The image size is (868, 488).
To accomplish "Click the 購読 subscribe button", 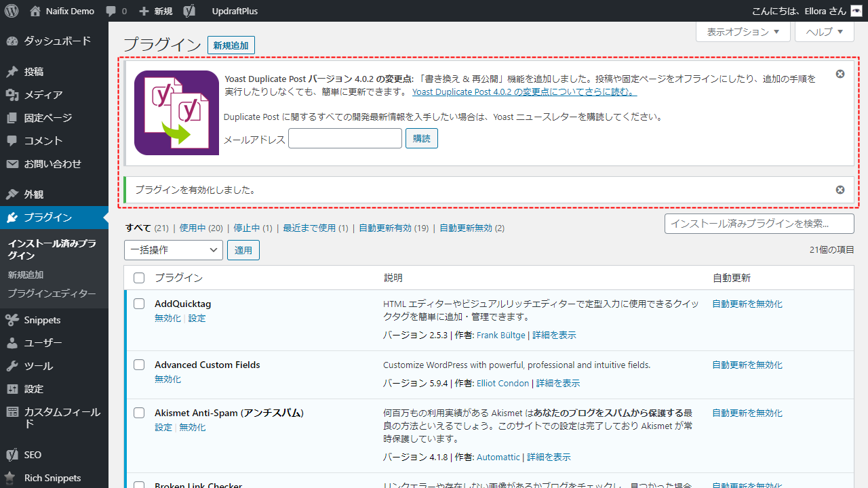I will (422, 139).
